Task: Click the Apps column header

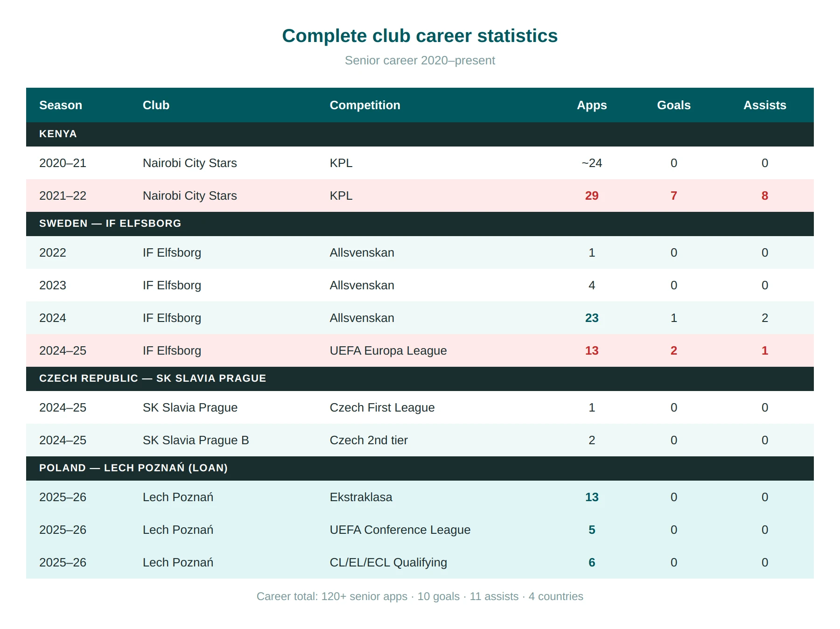Action: [x=592, y=105]
